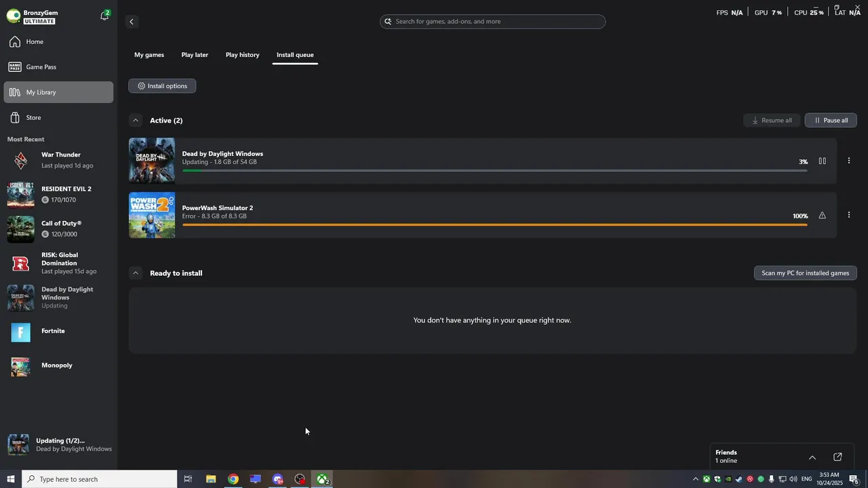868x488 pixels.
Task: Click Scan my PC for installed games
Action: point(806,273)
